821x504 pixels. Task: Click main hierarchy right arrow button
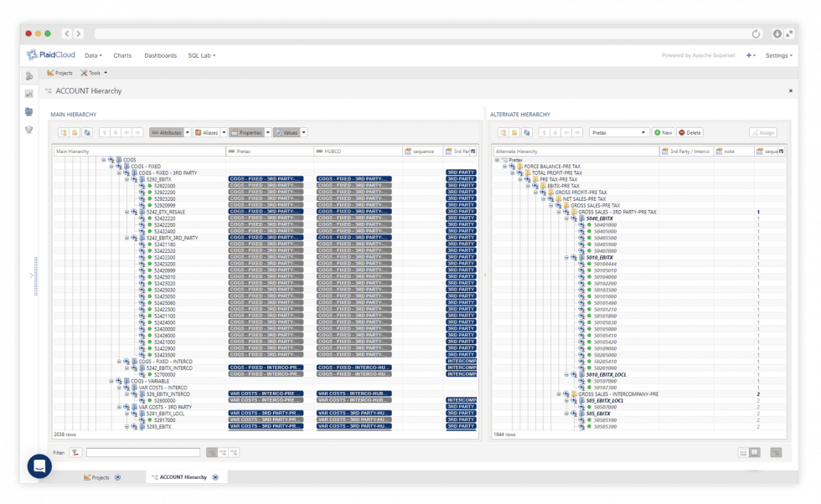tap(137, 133)
